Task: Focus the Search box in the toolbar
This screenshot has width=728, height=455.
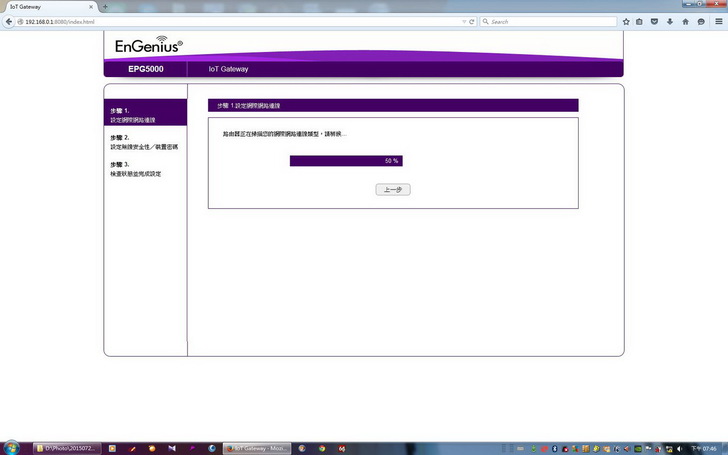Action: click(x=548, y=21)
